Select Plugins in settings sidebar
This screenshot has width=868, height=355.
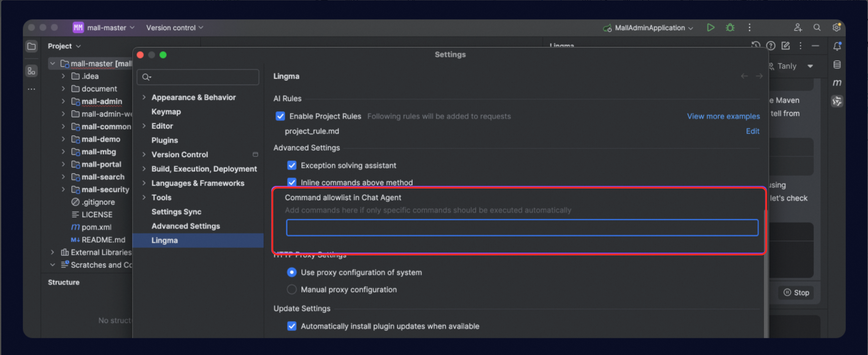[x=164, y=140]
